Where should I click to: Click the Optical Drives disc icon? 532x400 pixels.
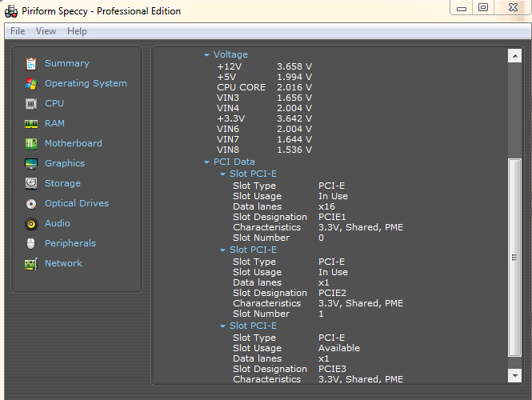tap(31, 203)
